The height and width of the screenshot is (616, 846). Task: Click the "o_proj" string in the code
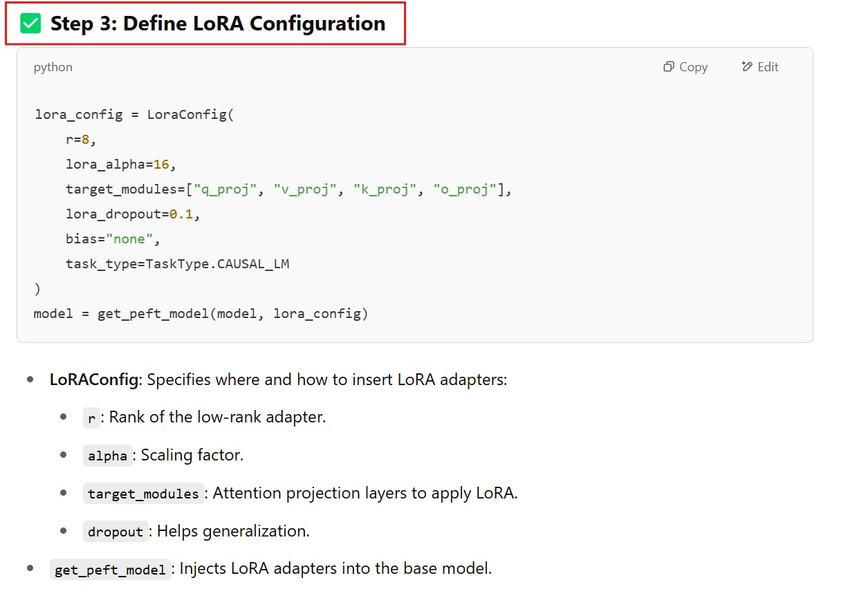(466, 189)
